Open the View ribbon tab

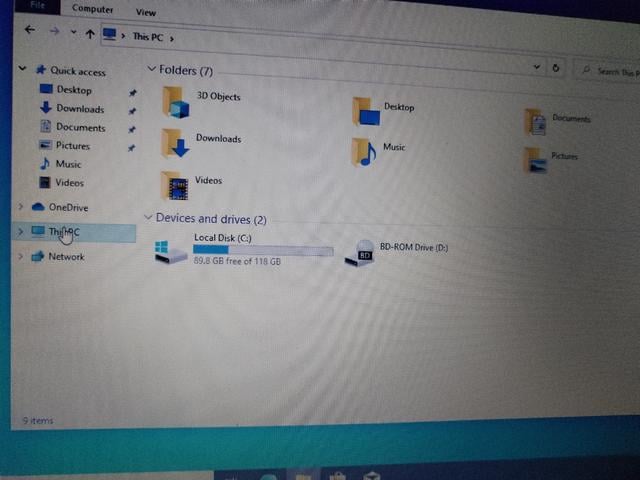pos(146,12)
